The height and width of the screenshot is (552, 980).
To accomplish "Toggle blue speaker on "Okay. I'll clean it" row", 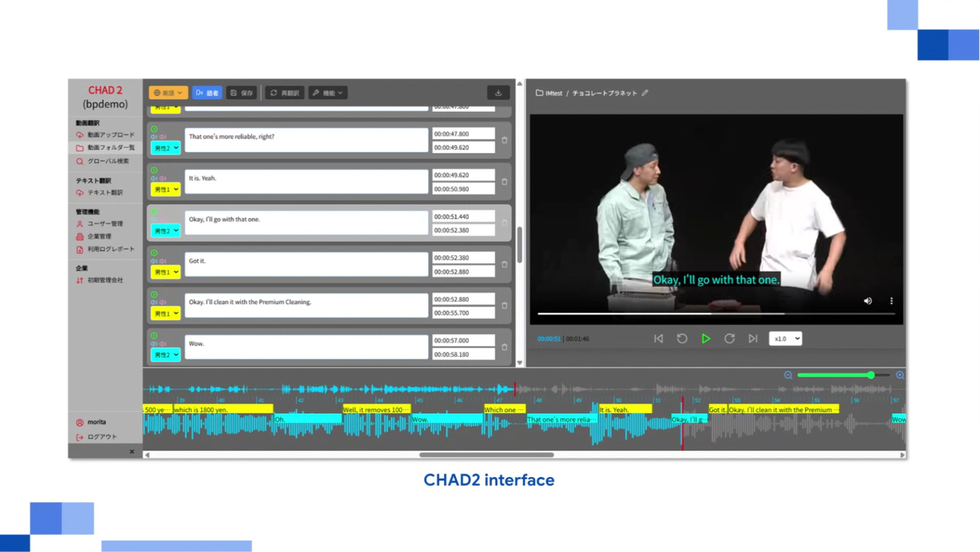I will click(154, 302).
